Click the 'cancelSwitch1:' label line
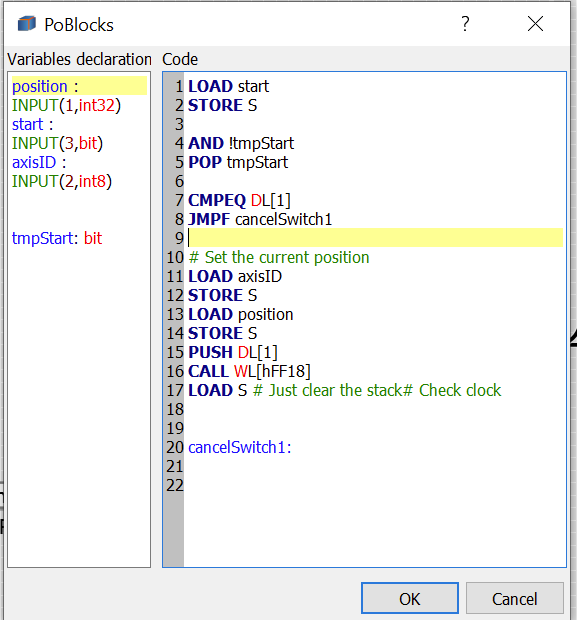 240,447
